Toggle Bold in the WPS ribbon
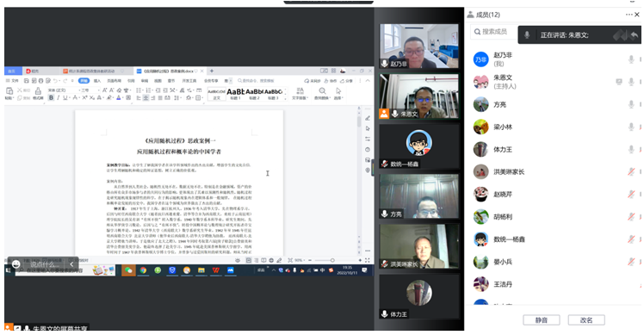This screenshot has height=335, width=644. click(x=52, y=98)
